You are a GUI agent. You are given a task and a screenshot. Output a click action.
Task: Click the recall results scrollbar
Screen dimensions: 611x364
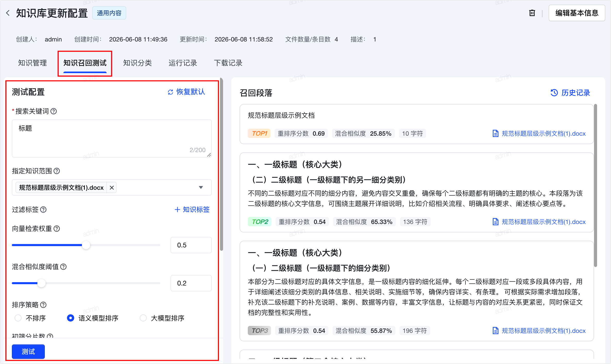[595, 185]
